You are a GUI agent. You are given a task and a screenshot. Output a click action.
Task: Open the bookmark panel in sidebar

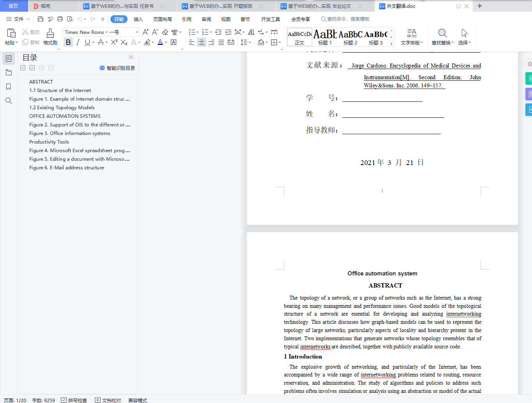click(9, 87)
